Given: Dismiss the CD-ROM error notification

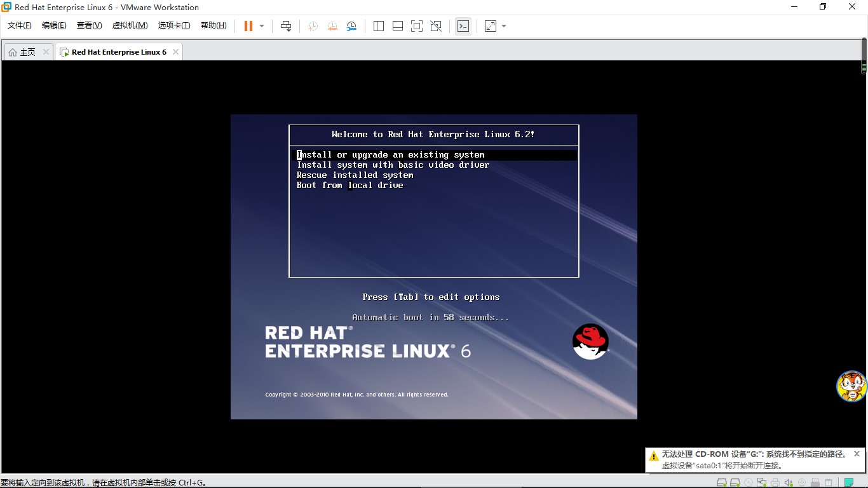Looking at the screenshot, I should [x=857, y=454].
